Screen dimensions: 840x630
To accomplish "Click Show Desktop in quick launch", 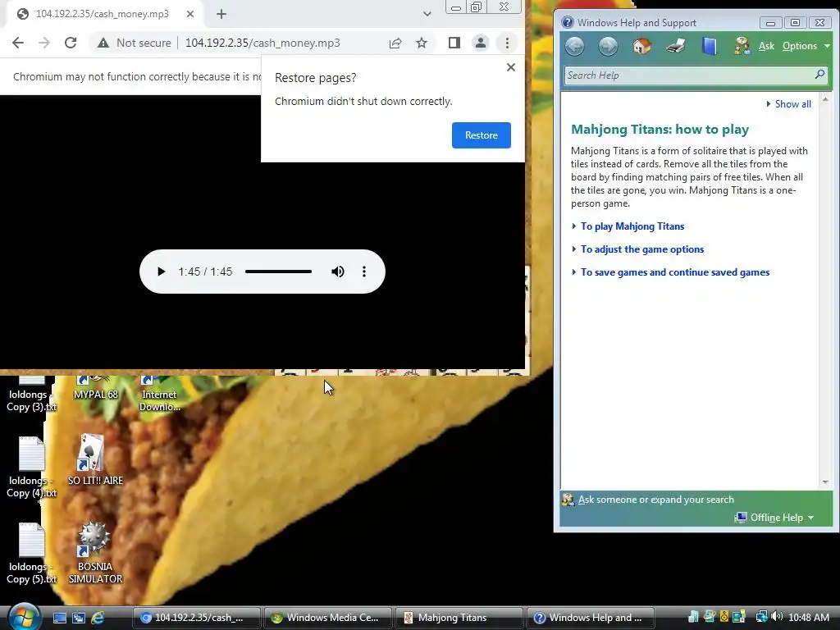I will pyautogui.click(x=60, y=618).
